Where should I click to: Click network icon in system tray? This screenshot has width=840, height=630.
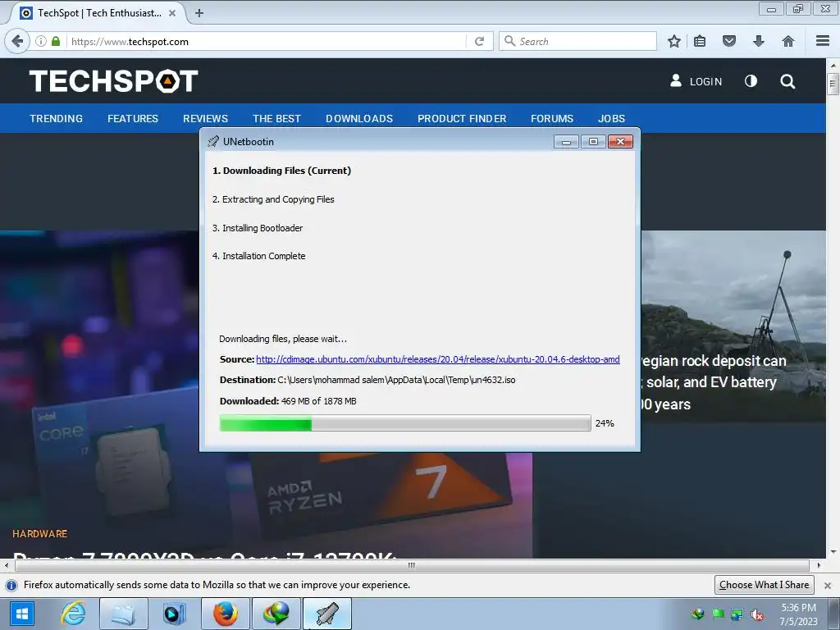click(x=737, y=614)
